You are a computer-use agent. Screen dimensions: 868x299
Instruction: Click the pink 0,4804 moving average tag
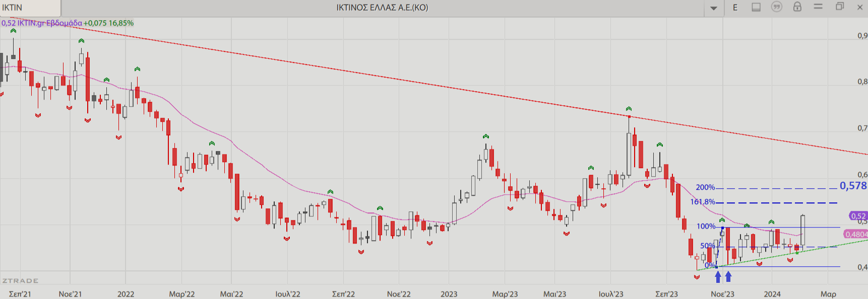856,234
